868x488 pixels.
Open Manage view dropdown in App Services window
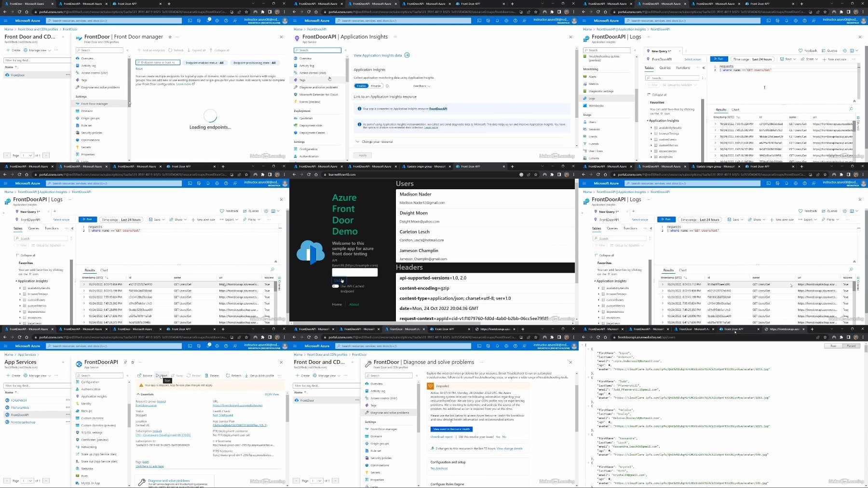tap(38, 376)
